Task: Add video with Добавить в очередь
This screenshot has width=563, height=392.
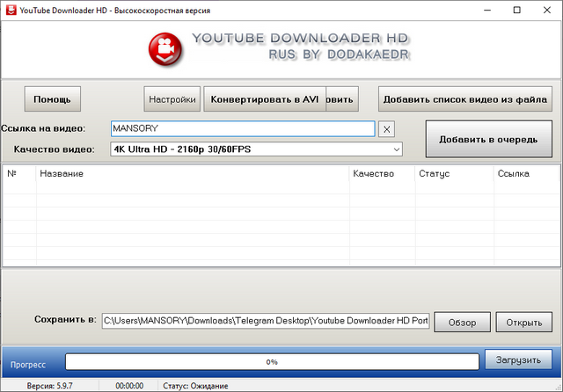Action: (x=489, y=139)
